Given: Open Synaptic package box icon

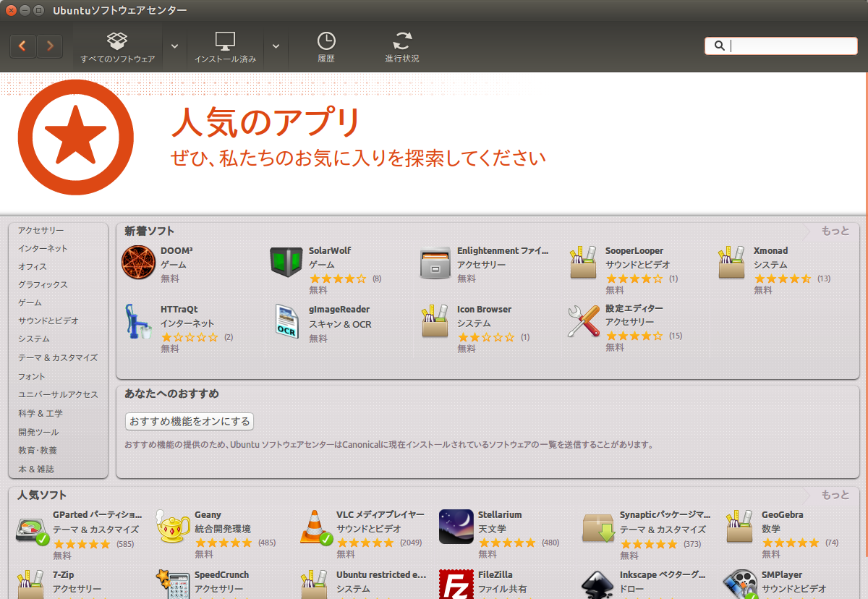Looking at the screenshot, I should [599, 528].
